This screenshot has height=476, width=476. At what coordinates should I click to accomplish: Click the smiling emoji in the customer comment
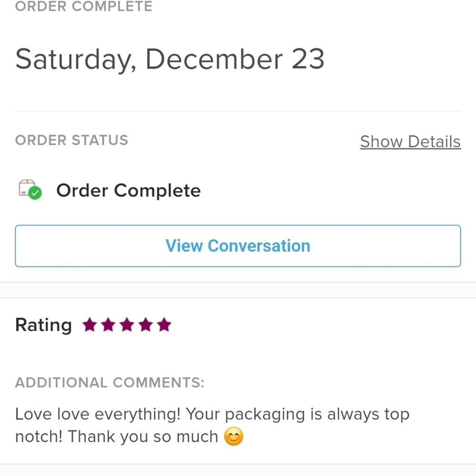click(234, 436)
